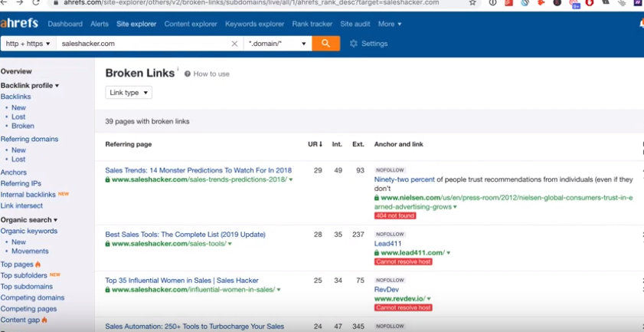644x332 pixels.
Task: Open the Alerts tab
Action: [x=100, y=24]
